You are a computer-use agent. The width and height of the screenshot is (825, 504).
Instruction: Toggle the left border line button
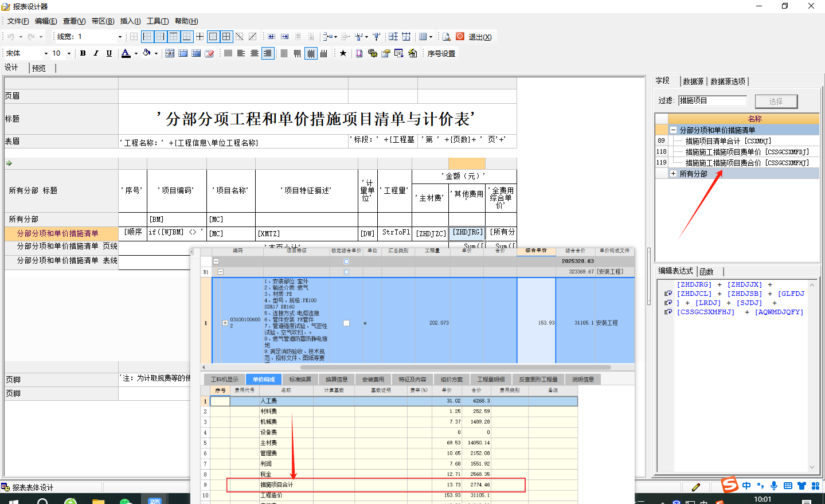pos(148,37)
